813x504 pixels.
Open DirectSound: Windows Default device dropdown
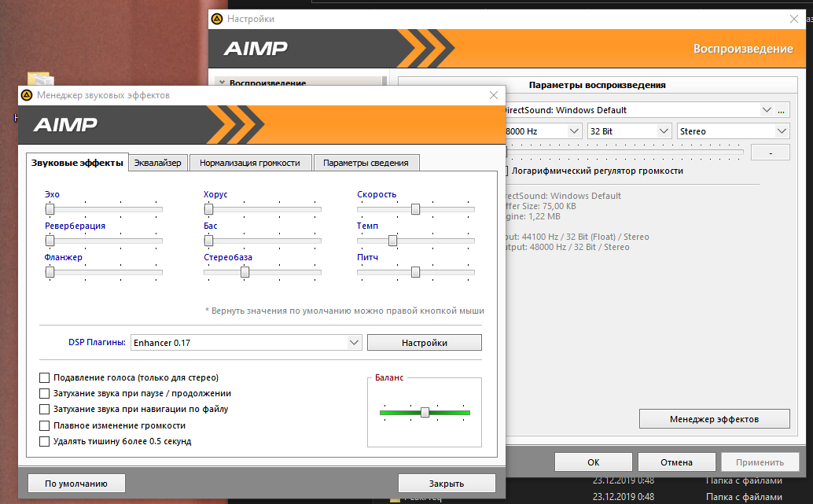767,110
